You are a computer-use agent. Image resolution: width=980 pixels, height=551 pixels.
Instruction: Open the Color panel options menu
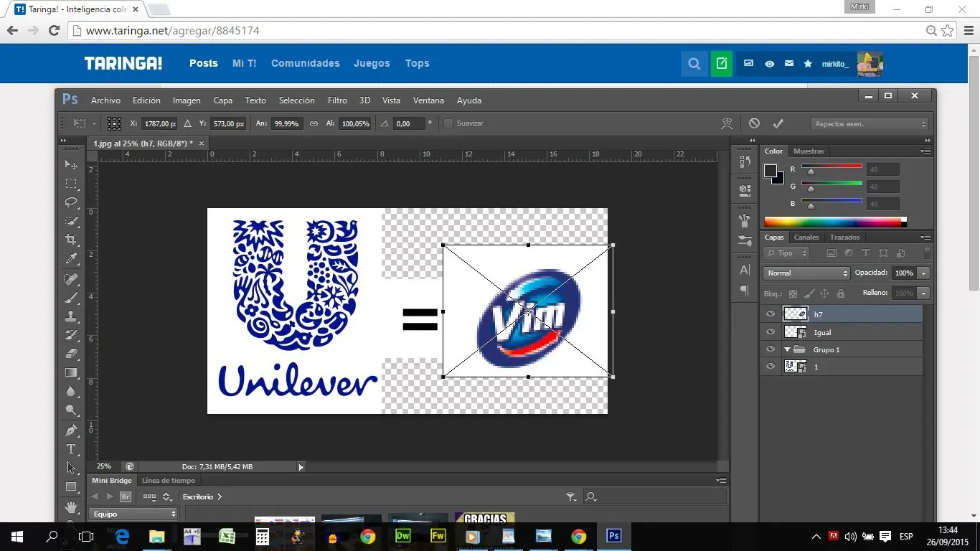pos(926,151)
